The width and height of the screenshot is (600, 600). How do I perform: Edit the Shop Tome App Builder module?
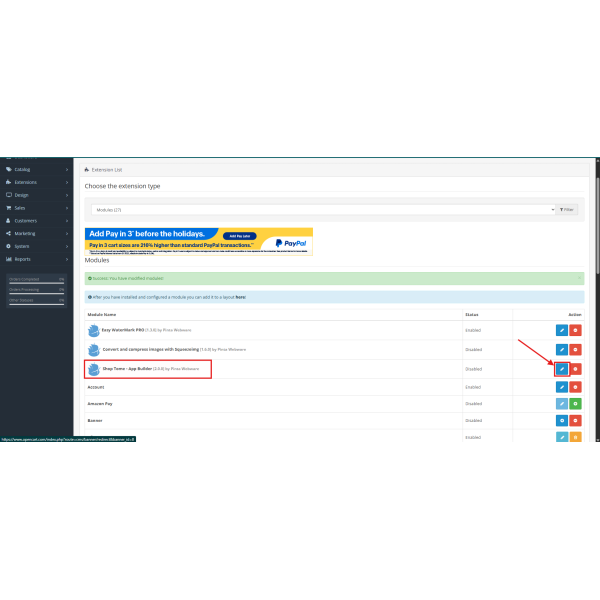(561, 369)
